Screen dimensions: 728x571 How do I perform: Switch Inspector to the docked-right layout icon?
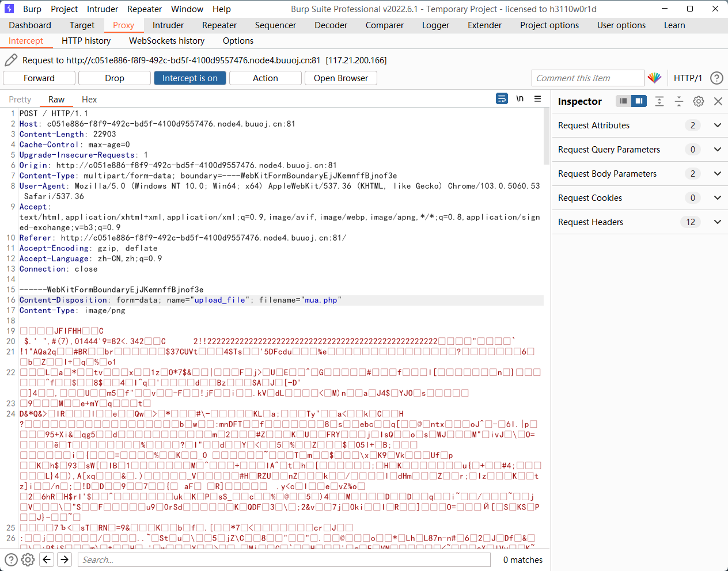(639, 101)
